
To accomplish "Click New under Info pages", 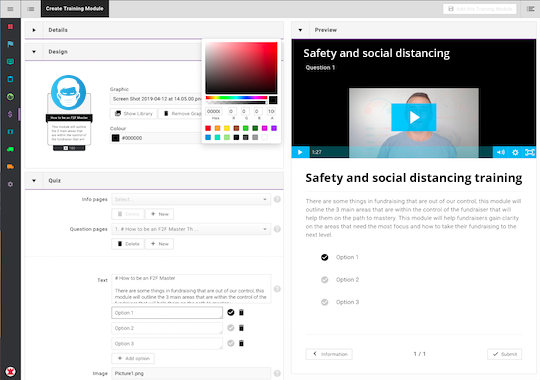I will [159, 214].
